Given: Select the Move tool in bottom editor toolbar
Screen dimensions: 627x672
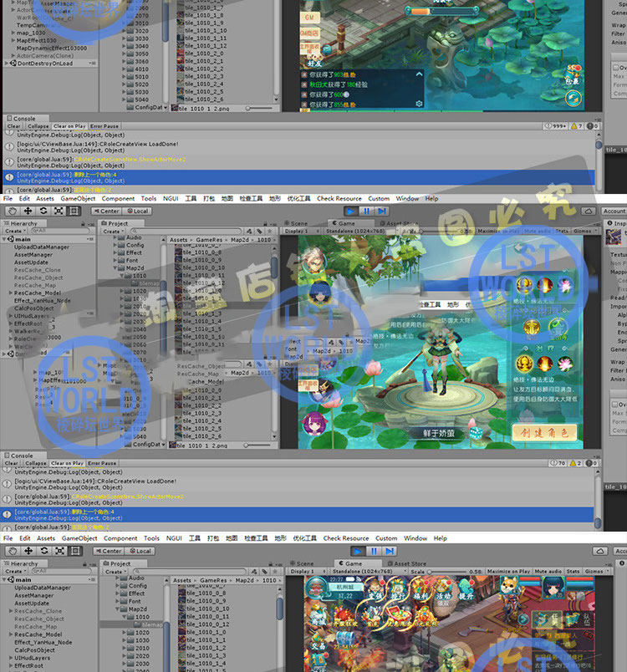Looking at the screenshot, I should coord(28,551).
